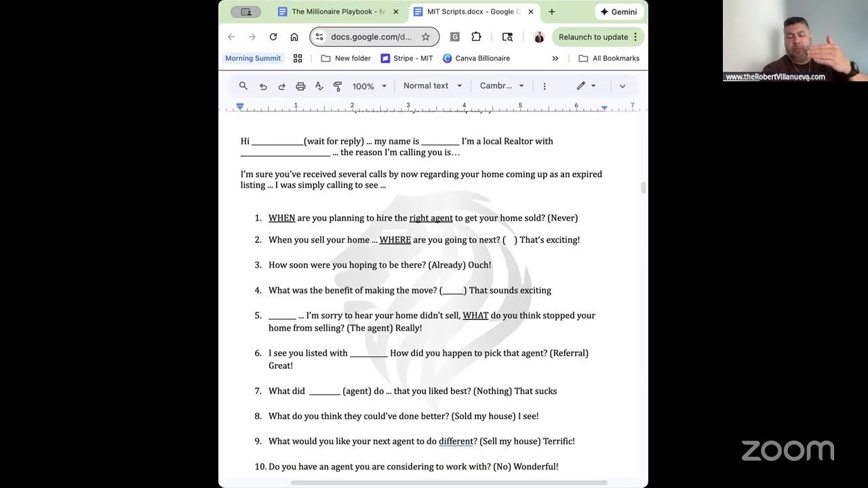This screenshot has height=488, width=868.
Task: Open the Chrome profile avatar
Action: point(539,37)
